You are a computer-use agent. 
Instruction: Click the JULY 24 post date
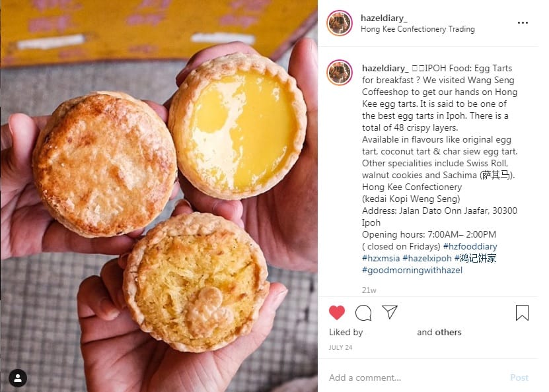tap(340, 348)
